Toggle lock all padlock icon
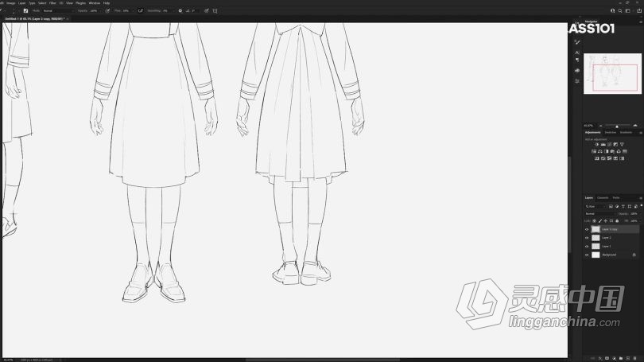Viewport: 644px width, 362px height. (x=617, y=221)
